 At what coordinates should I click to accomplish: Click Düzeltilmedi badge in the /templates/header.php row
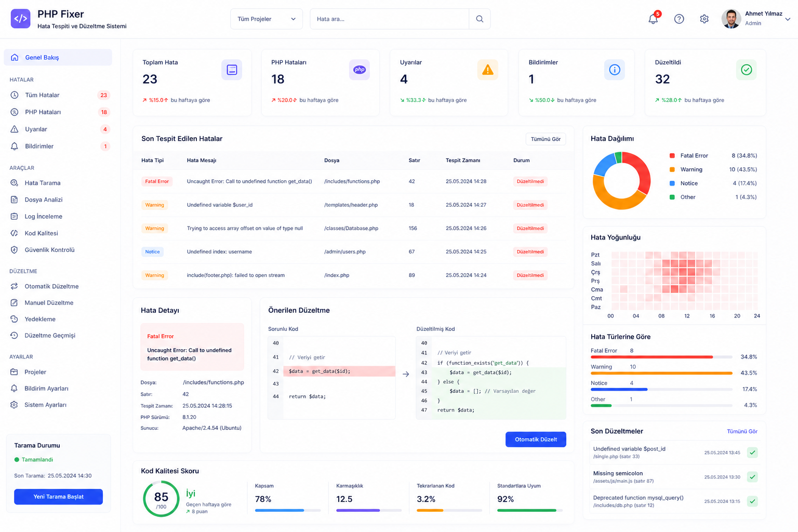[530, 205]
